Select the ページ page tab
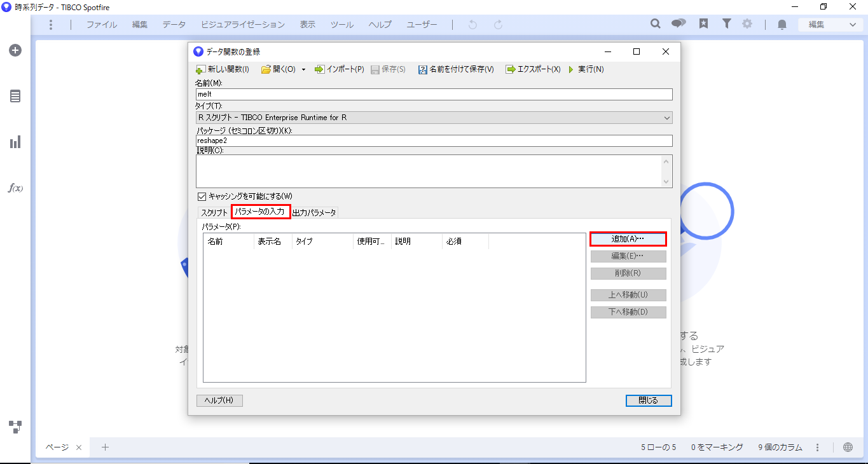This screenshot has height=464, width=868. (x=57, y=447)
